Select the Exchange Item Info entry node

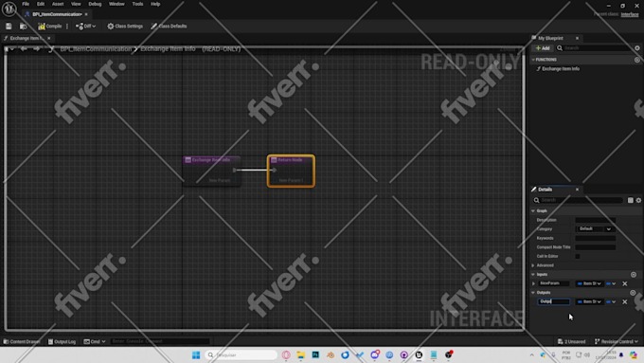(x=211, y=171)
